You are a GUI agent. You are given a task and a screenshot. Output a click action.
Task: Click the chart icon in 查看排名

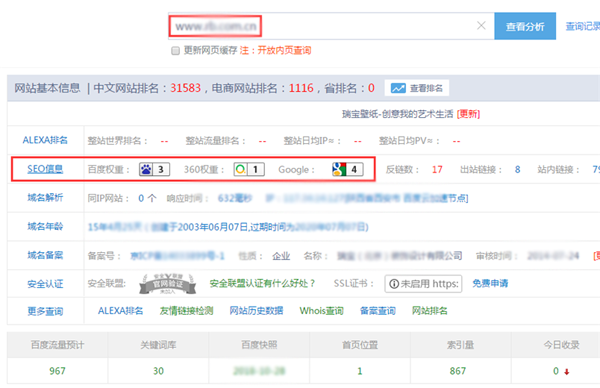coord(398,88)
